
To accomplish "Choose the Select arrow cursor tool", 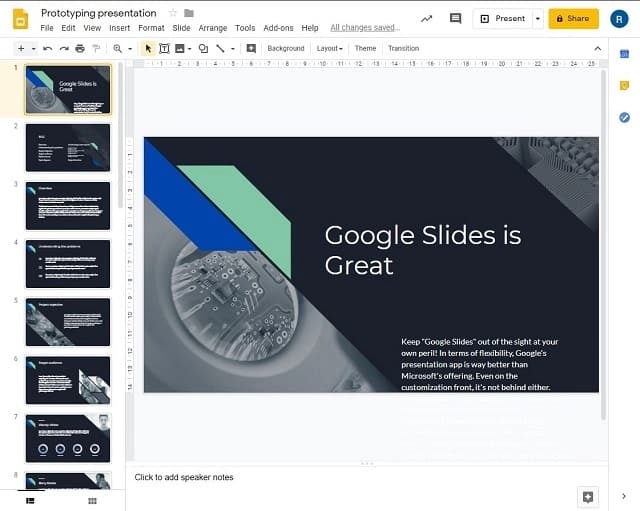I will click(x=148, y=49).
